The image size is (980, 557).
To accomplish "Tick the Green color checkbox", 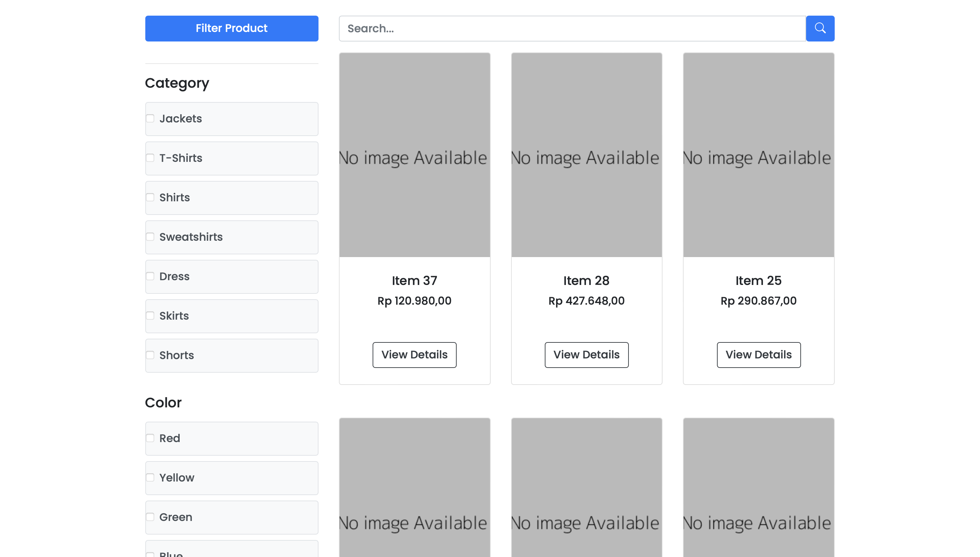I will 150,517.
